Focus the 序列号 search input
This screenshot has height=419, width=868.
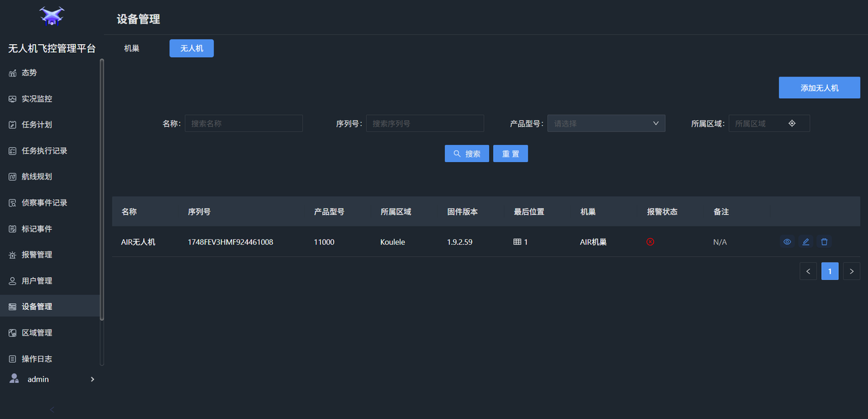click(425, 123)
